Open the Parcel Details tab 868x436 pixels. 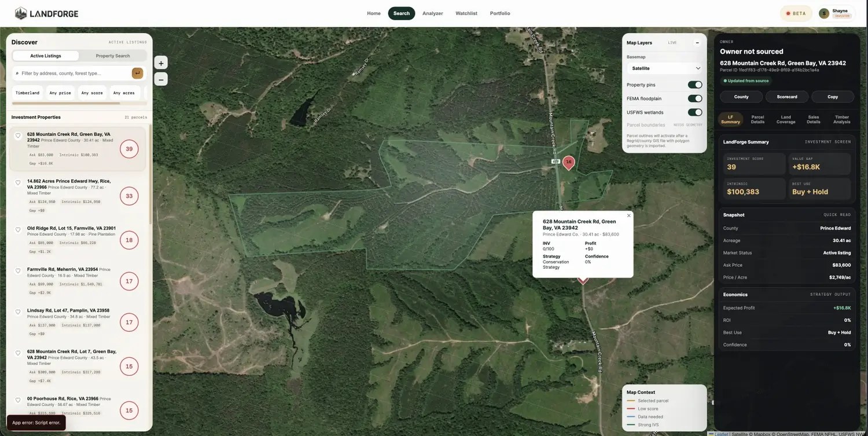(757, 119)
